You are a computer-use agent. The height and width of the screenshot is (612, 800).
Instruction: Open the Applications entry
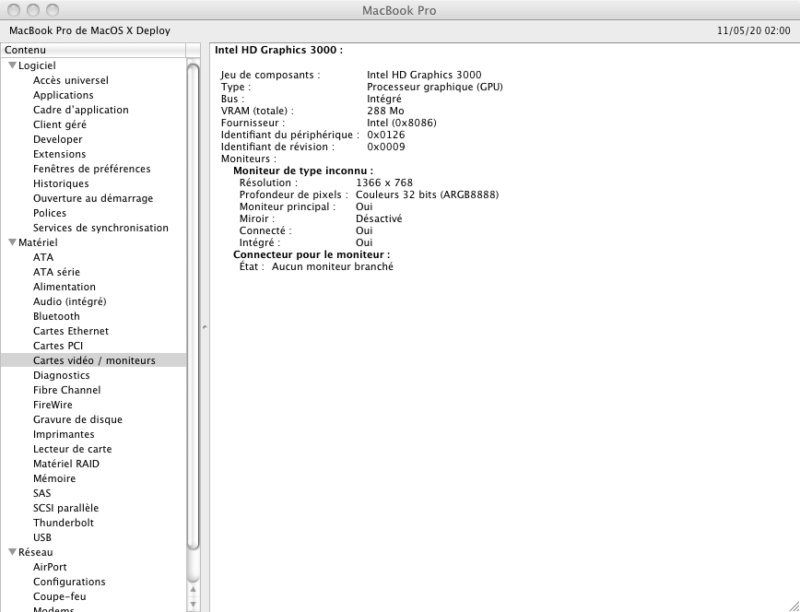pos(63,95)
